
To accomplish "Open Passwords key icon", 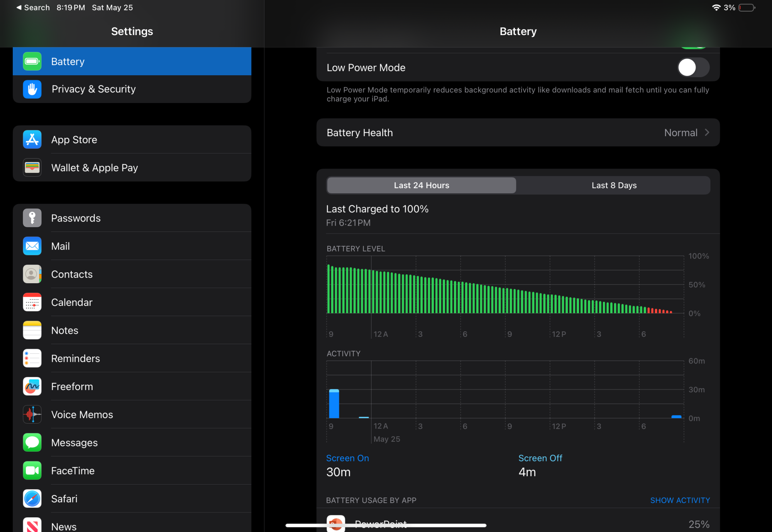I will tap(32, 218).
